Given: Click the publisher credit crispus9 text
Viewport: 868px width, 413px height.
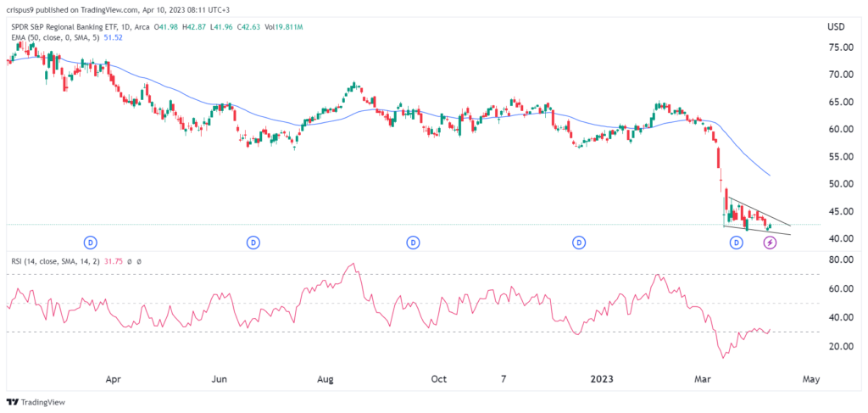Looking at the screenshot, I should (x=19, y=8).
